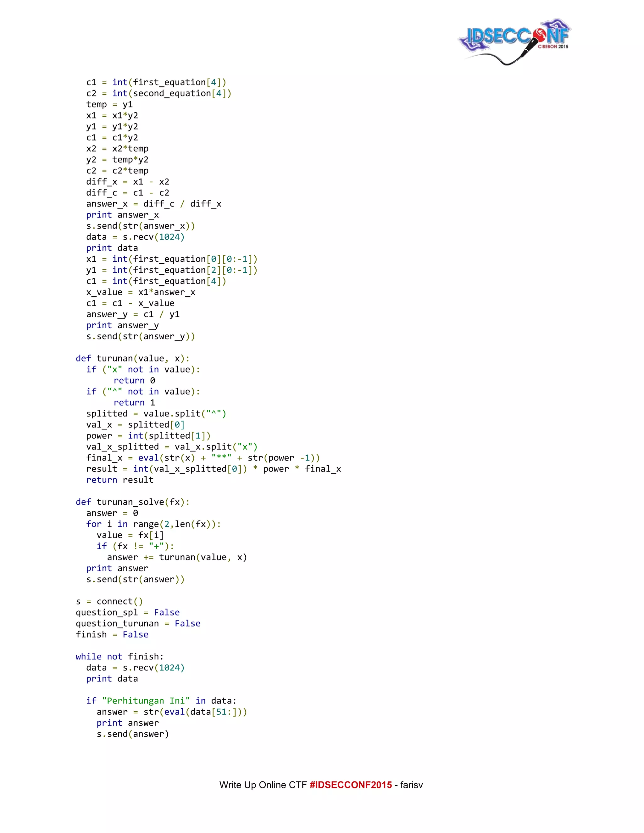Image resolution: width=644 pixels, height=833 pixels.
Task: Click the line 'return result'
Action: (120, 480)
